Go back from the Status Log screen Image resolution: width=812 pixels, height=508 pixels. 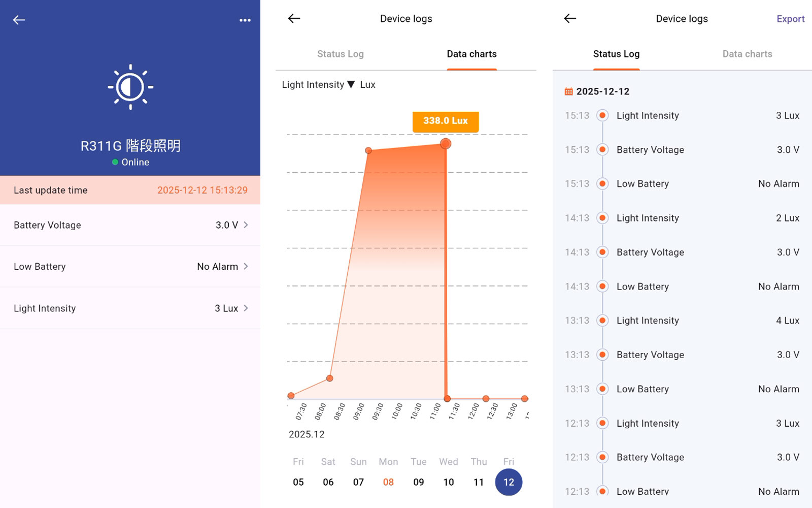point(570,19)
